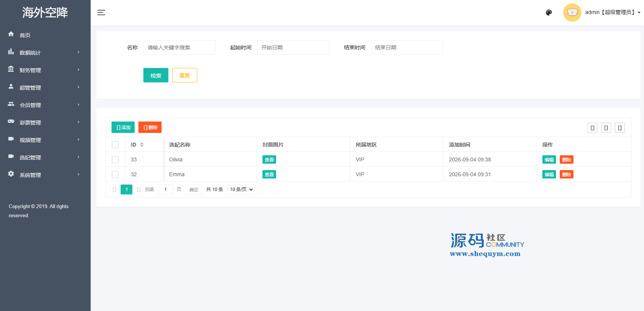Click the bank icon for 财务管理

pos(11,69)
